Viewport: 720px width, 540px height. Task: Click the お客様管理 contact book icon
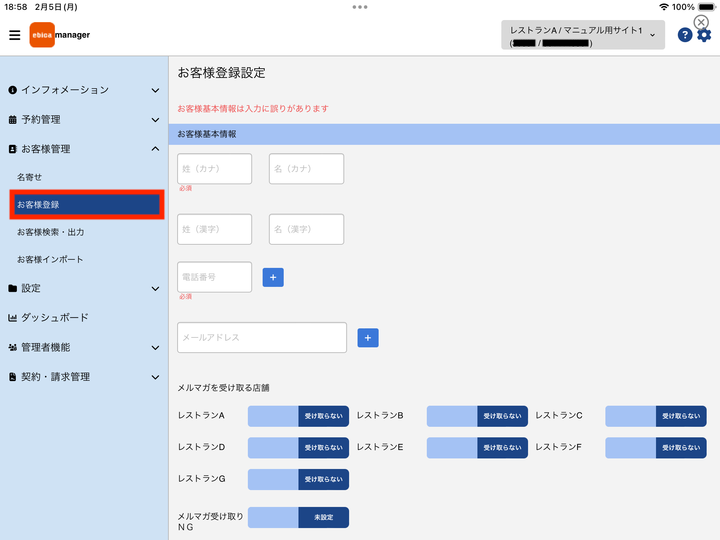[12, 149]
